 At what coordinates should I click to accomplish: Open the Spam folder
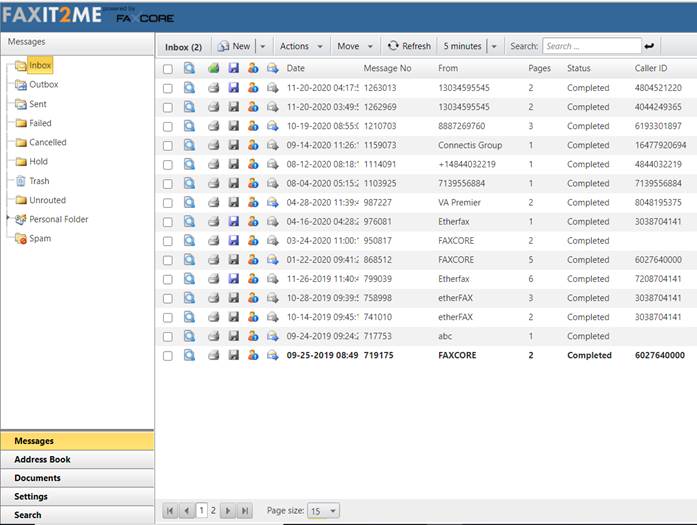(x=39, y=238)
